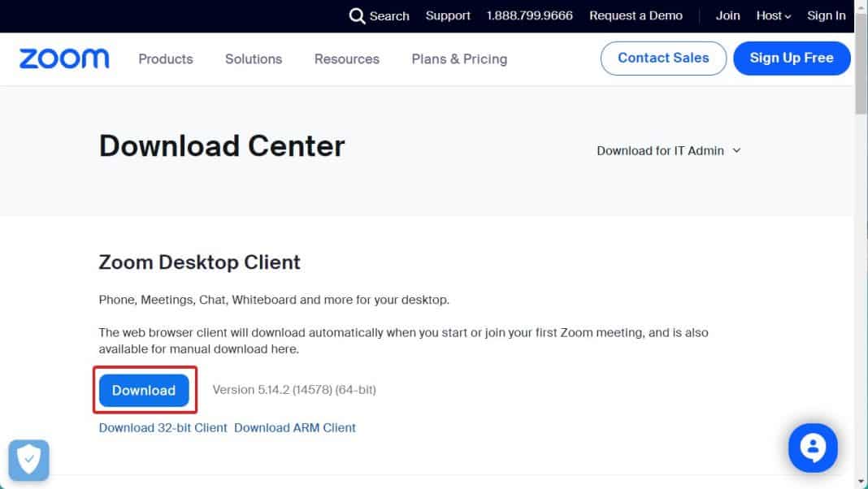This screenshot has height=489, width=868.
Task: Click the blue shield icon near bottom left
Action: coord(28,460)
